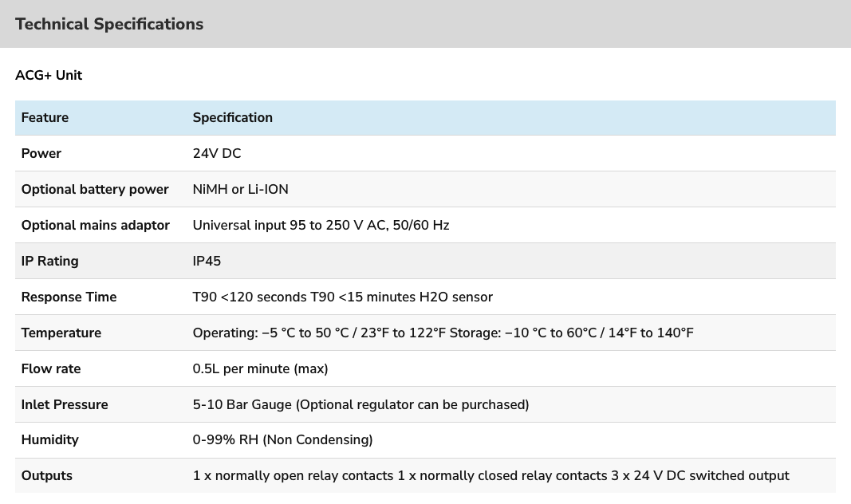The width and height of the screenshot is (851, 504).
Task: Click the T90 response time specification
Action: [x=342, y=297]
